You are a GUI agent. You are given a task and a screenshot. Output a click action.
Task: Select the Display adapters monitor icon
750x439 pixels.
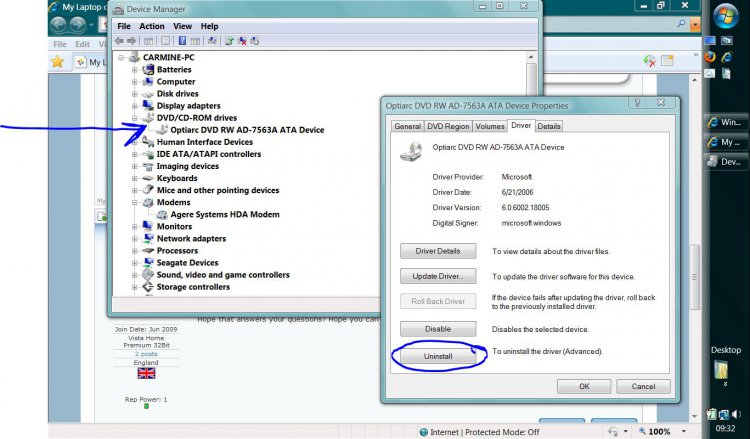(148, 105)
